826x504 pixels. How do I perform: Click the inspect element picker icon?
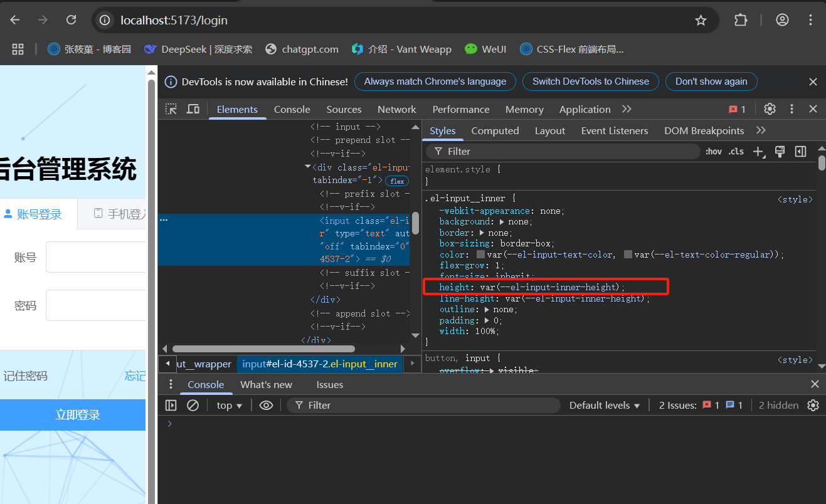(171, 109)
